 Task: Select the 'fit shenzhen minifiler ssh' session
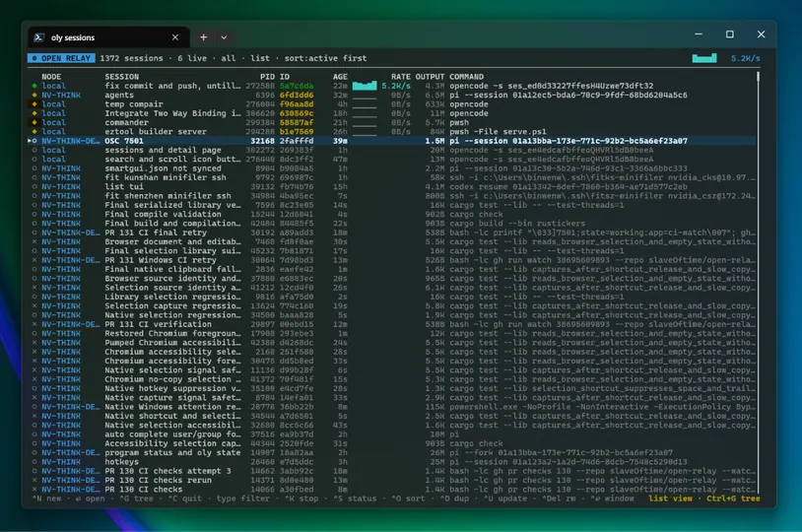[392, 196]
